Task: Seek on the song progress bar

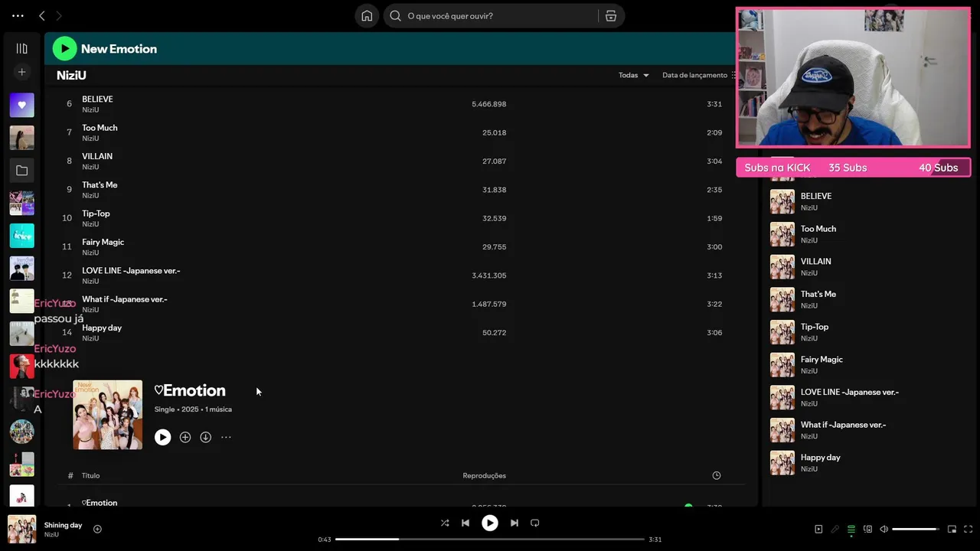Action: [490, 540]
